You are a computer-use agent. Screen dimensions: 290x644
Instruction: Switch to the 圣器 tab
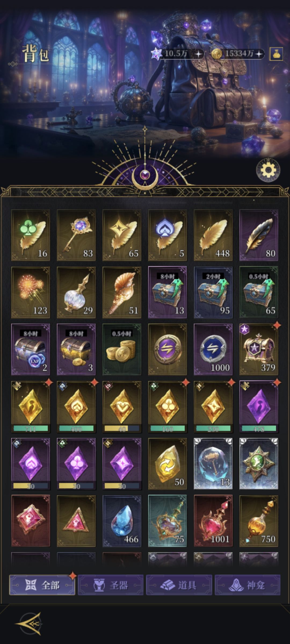point(111,585)
